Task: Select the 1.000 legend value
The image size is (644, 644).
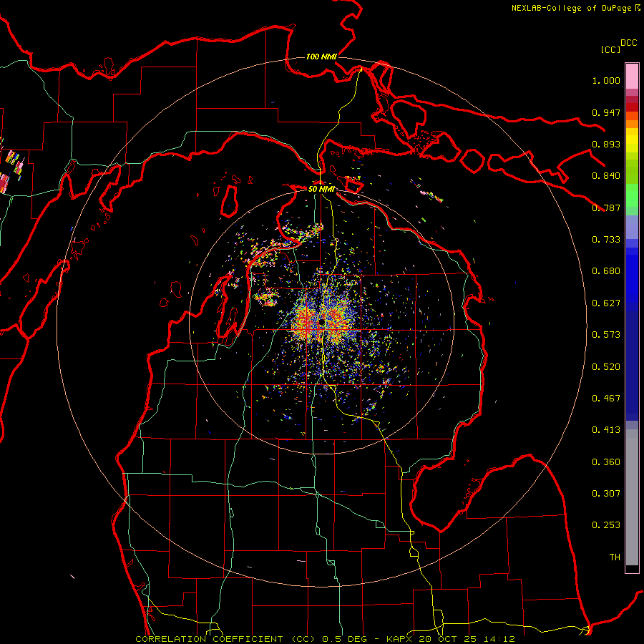Action: (x=606, y=80)
